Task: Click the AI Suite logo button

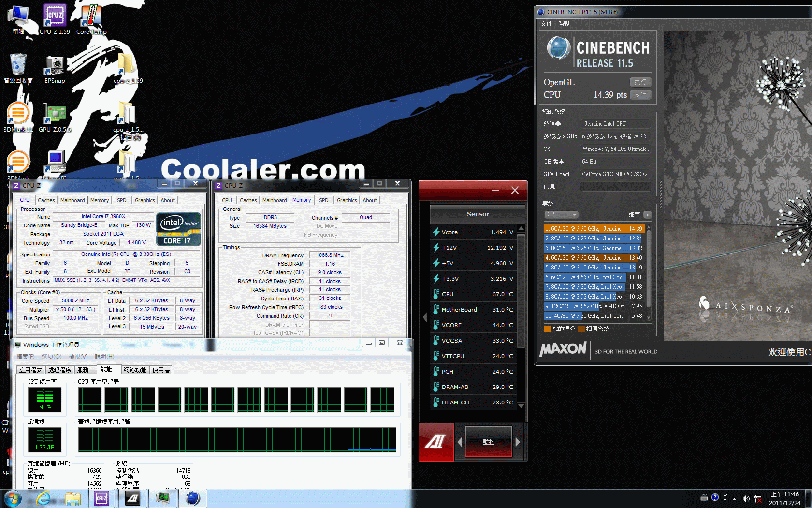Action: pyautogui.click(x=436, y=442)
